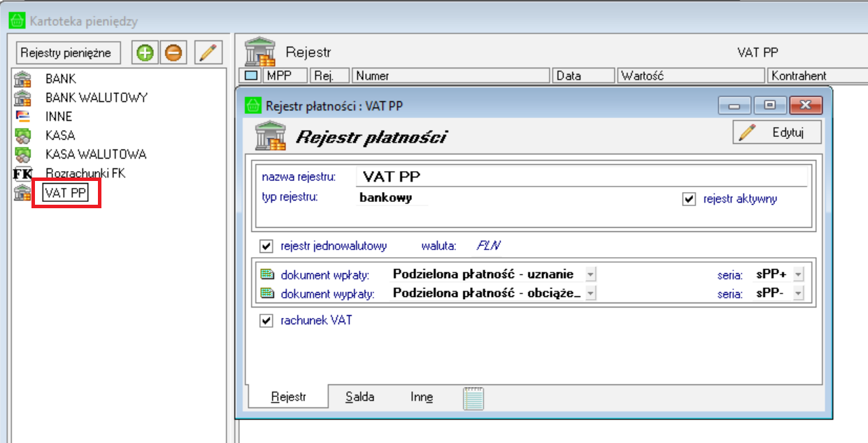Image resolution: width=868 pixels, height=443 pixels.
Task: Click the INNE register icon
Action: (23, 116)
